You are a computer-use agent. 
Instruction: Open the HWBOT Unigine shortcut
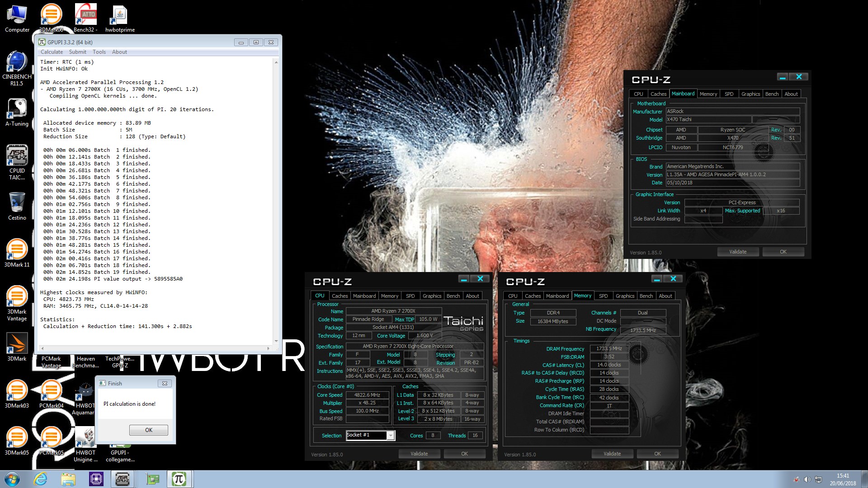85,446
